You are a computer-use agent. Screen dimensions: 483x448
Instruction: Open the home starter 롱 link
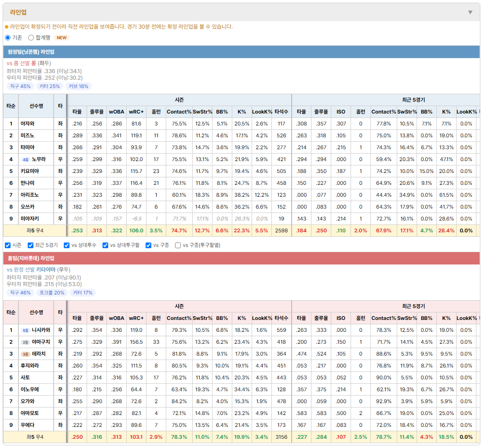(33, 63)
